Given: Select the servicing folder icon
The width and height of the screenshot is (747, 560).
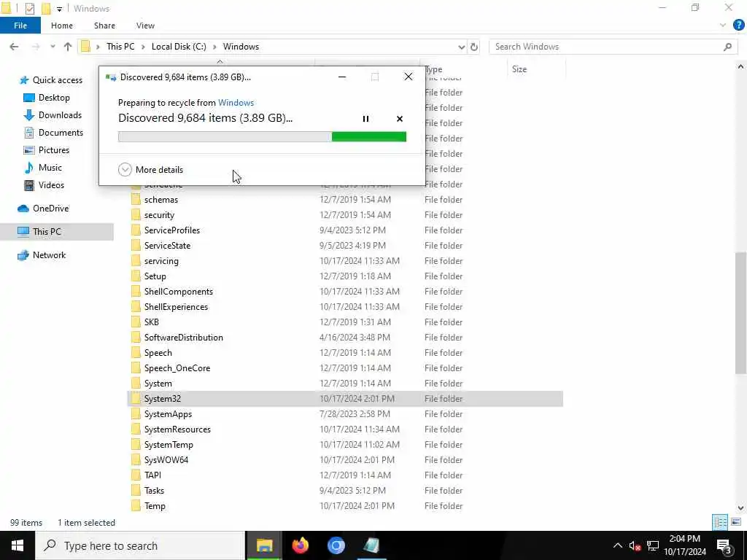Looking at the screenshot, I should click(x=136, y=261).
